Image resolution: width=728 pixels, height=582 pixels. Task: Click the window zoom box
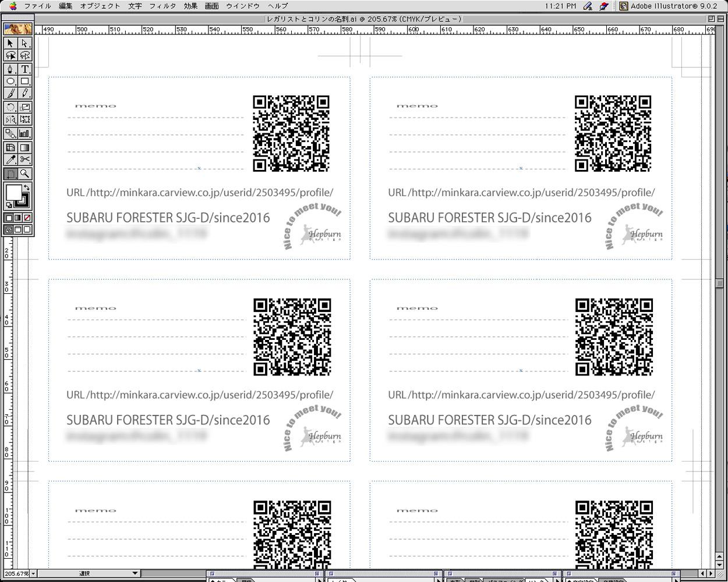(711, 19)
